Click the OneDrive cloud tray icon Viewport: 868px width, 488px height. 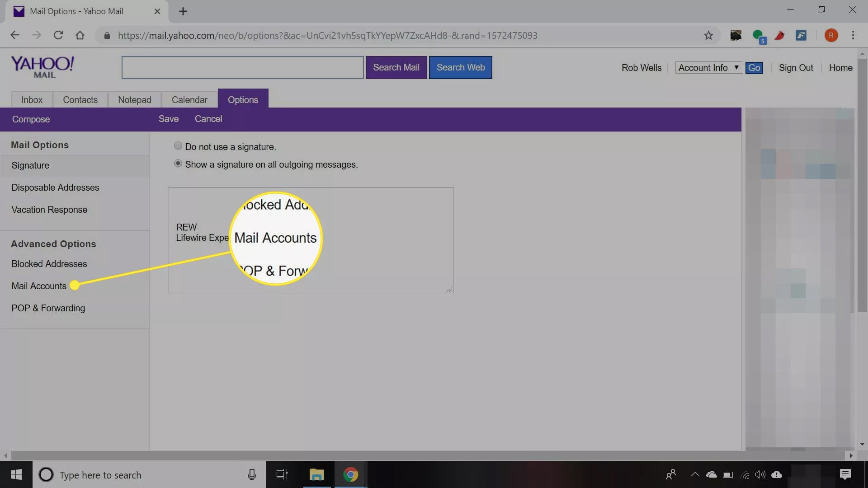712,474
